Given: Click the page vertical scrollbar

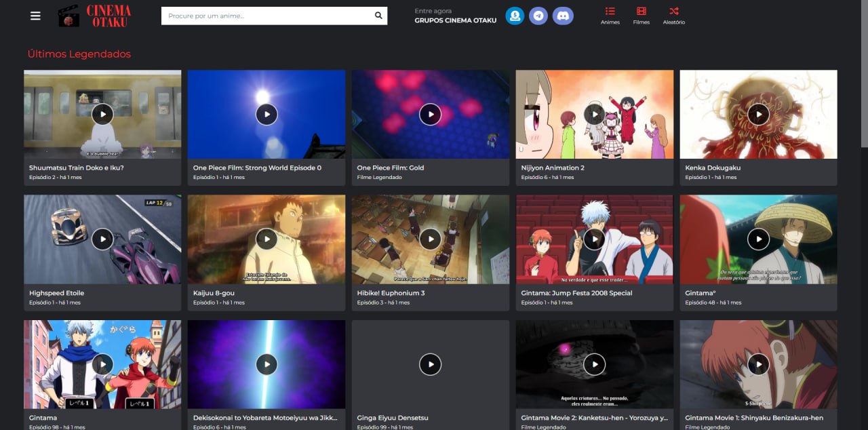Looking at the screenshot, I should click(x=865, y=73).
